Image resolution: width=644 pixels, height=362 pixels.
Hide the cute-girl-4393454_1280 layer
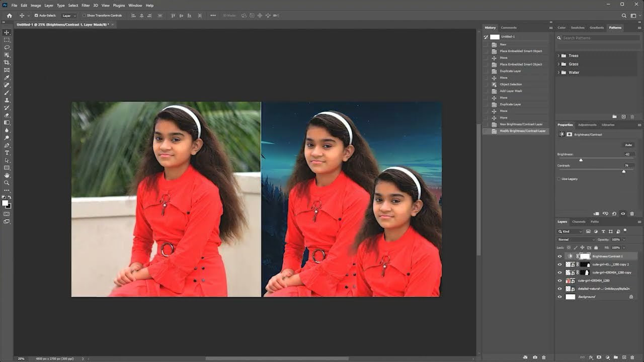[559, 281]
